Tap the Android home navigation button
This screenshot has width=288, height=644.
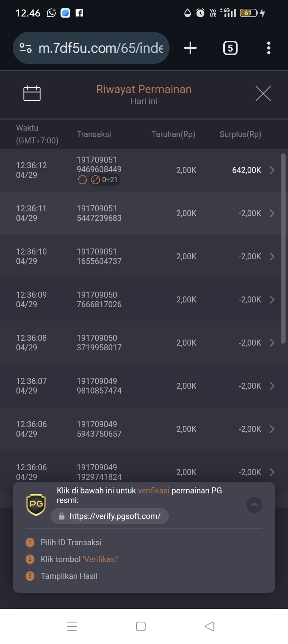141,626
